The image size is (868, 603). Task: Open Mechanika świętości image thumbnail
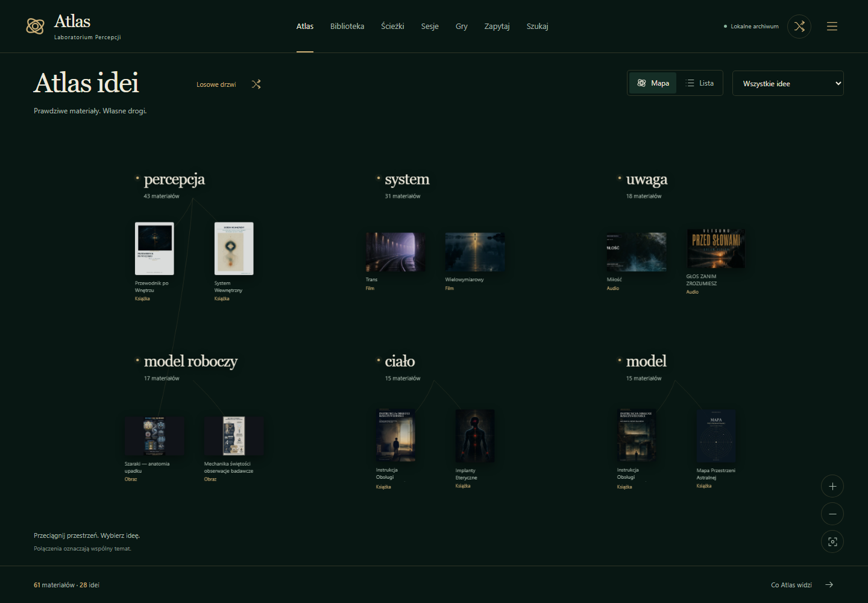click(x=234, y=436)
